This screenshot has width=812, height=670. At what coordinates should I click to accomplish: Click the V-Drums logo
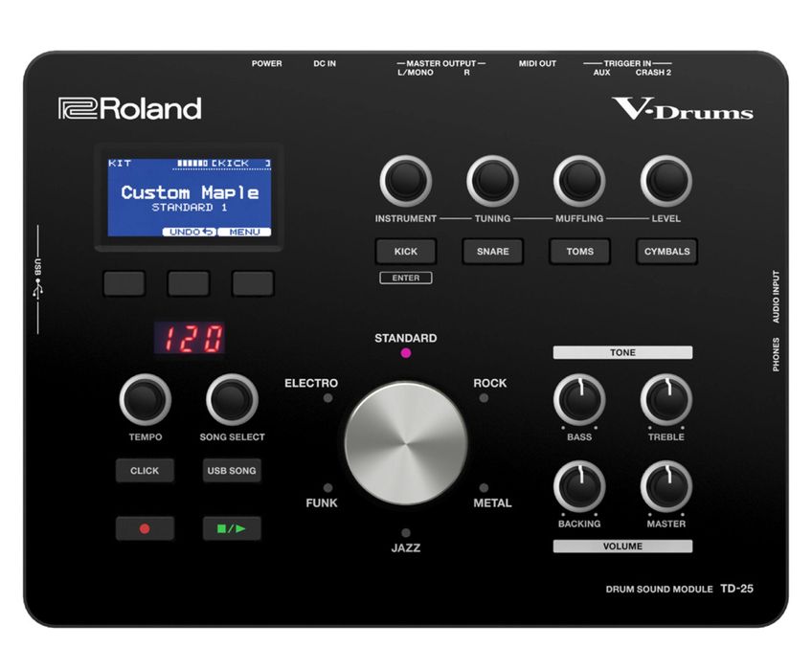click(683, 109)
